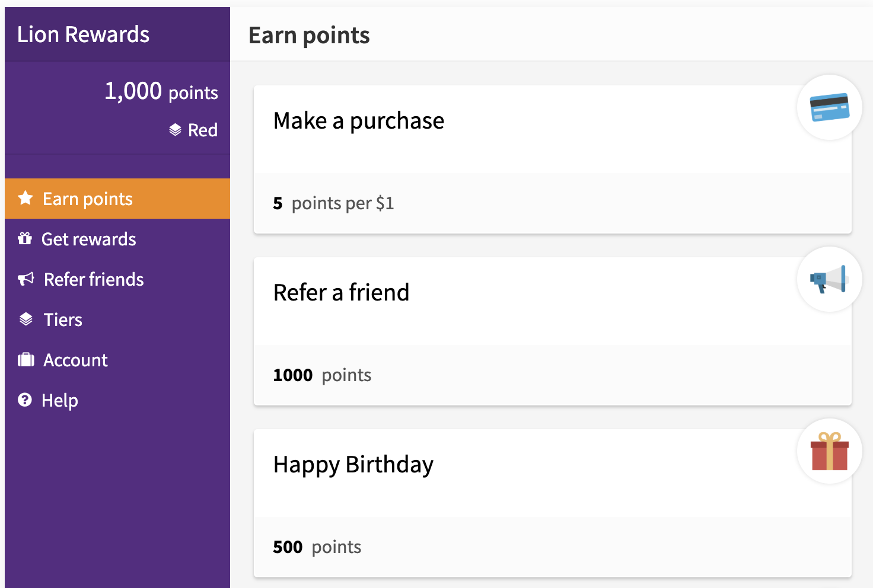The width and height of the screenshot is (873, 588).
Task: Click the 1,000 points balance
Action: click(161, 91)
